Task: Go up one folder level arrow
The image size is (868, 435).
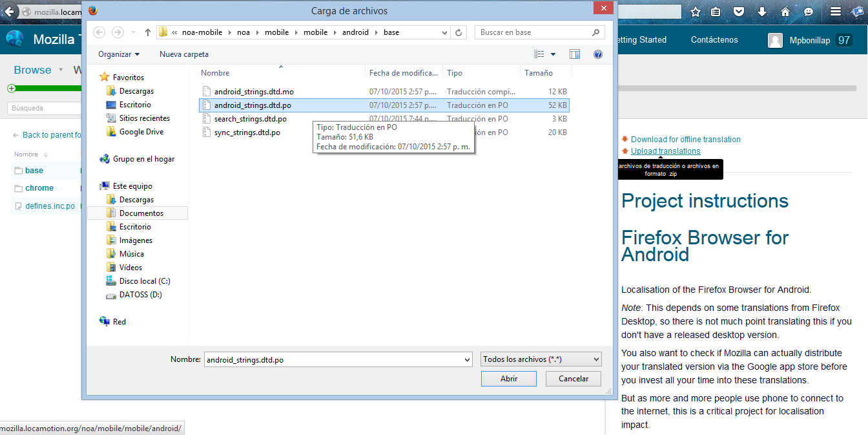Action: [148, 32]
